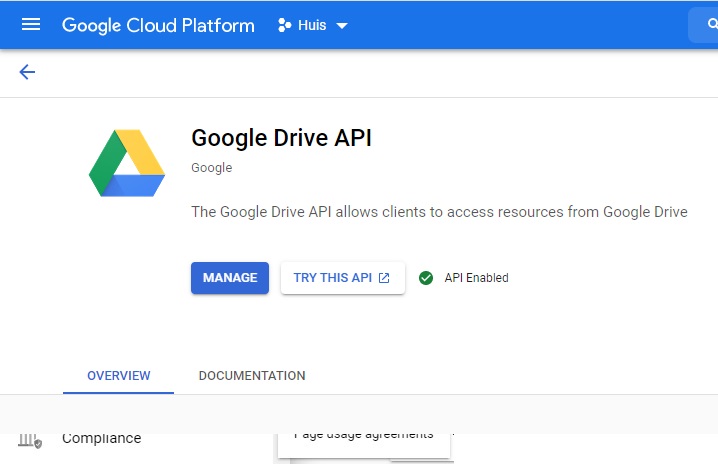Open the hamburger navigation menu

31,25
